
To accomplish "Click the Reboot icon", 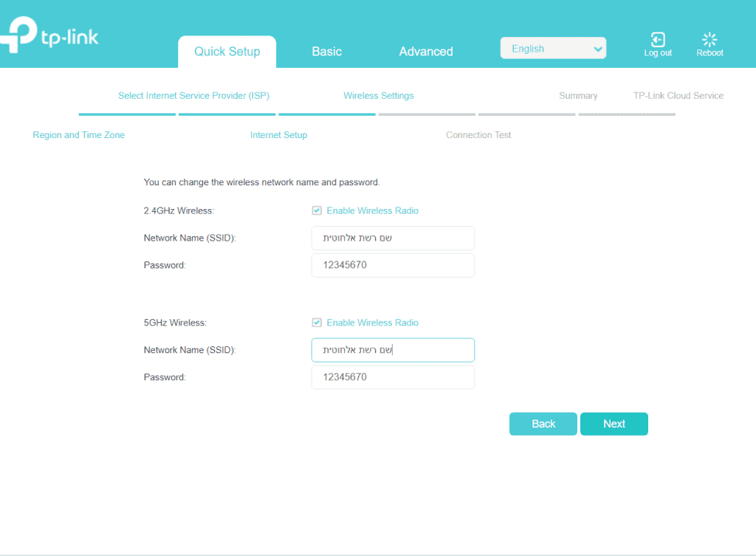I will [709, 40].
